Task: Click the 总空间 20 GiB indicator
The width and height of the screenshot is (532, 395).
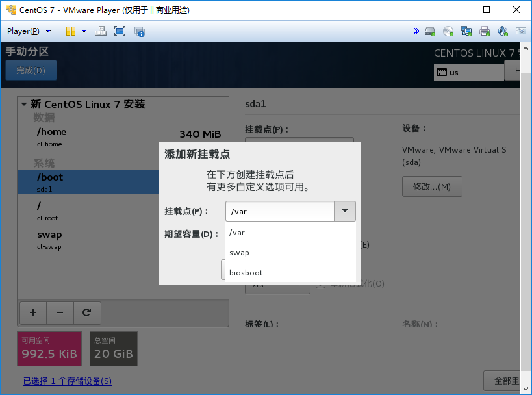Action: click(114, 349)
